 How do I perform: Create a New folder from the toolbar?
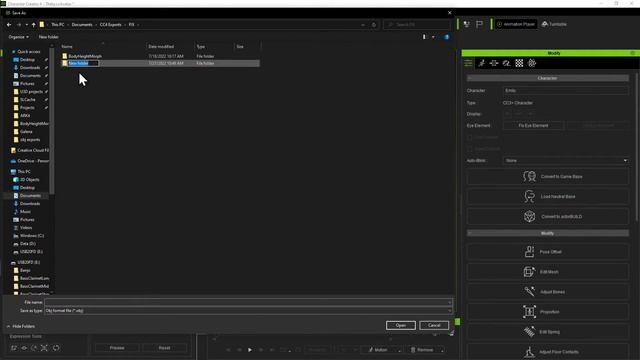(49, 37)
